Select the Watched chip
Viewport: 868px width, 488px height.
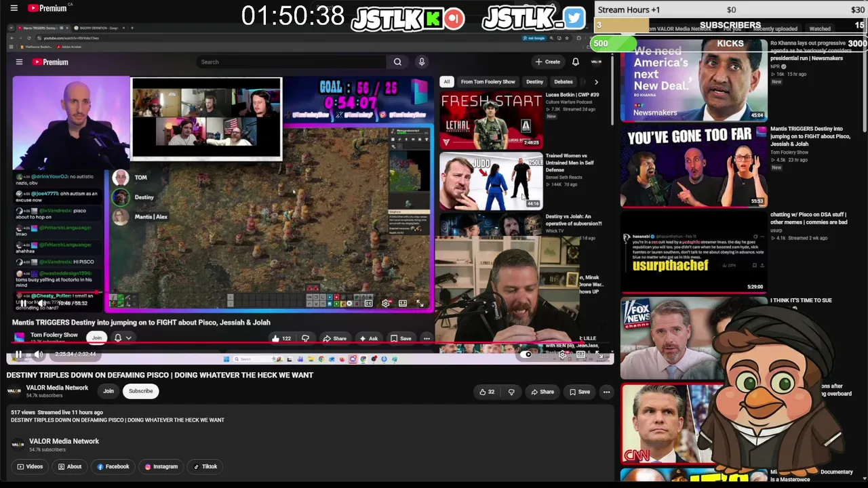(820, 29)
